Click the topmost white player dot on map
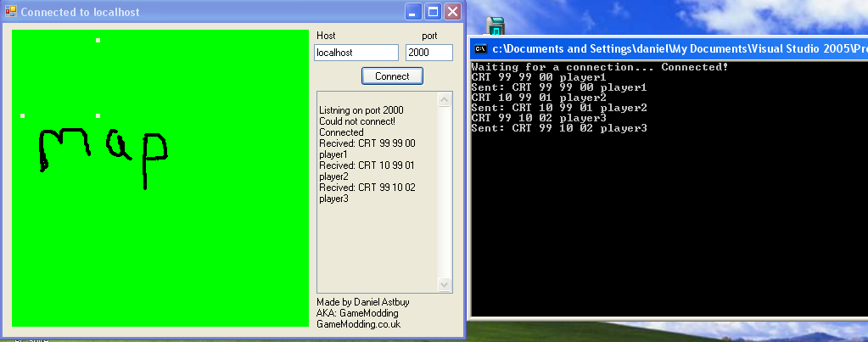The height and width of the screenshot is (342, 868). point(98,41)
